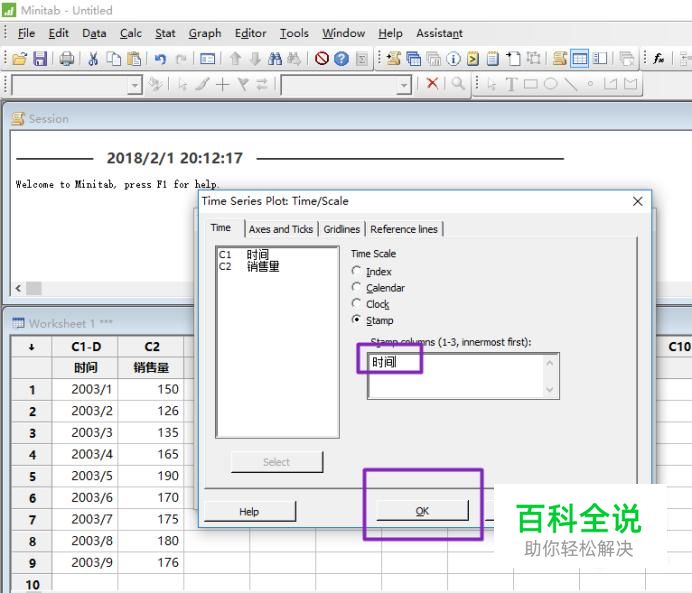Screen dimensions: 692x593
Task: Click the worksheet data direction arrow
Action: (x=31, y=347)
